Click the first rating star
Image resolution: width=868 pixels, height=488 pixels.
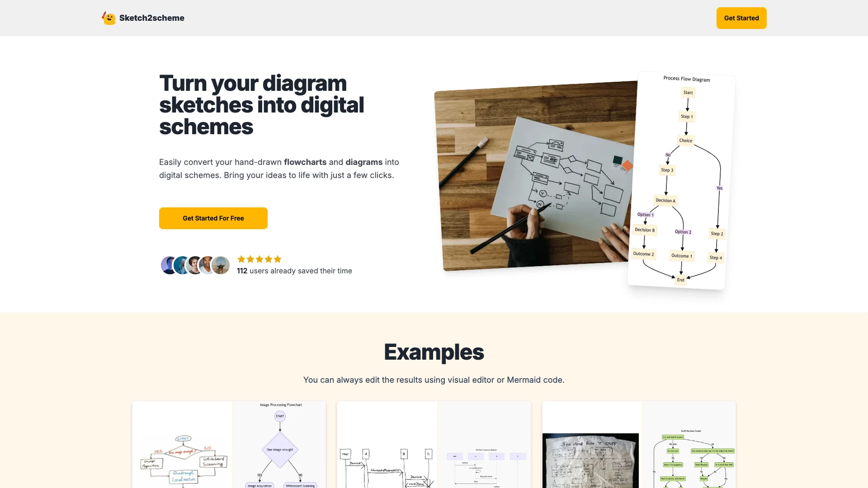click(241, 259)
